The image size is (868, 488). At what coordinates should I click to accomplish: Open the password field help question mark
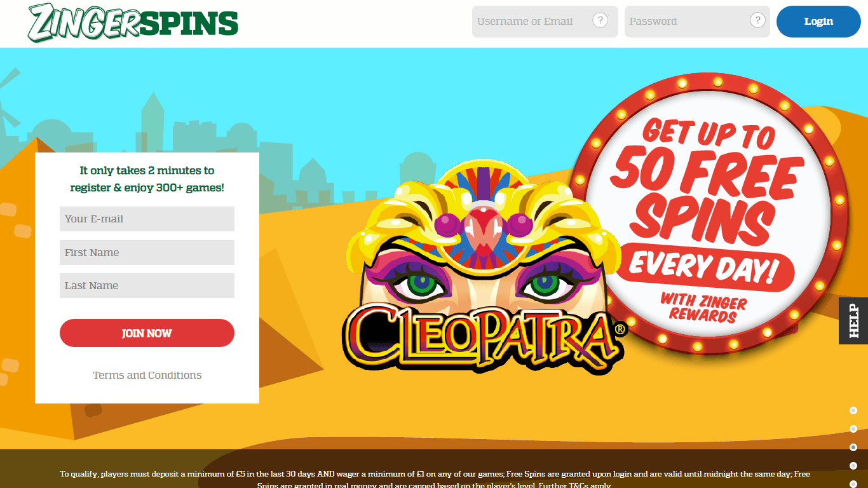[x=757, y=20]
